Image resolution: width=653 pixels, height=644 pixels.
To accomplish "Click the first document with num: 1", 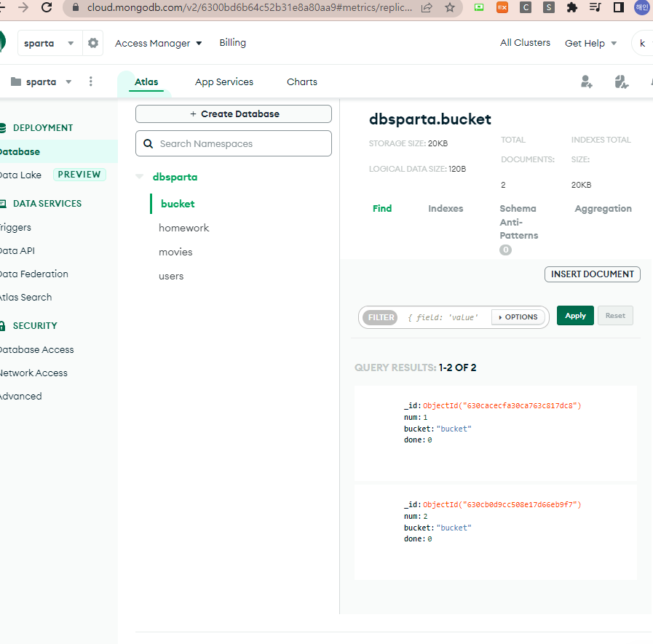I will click(x=496, y=433).
